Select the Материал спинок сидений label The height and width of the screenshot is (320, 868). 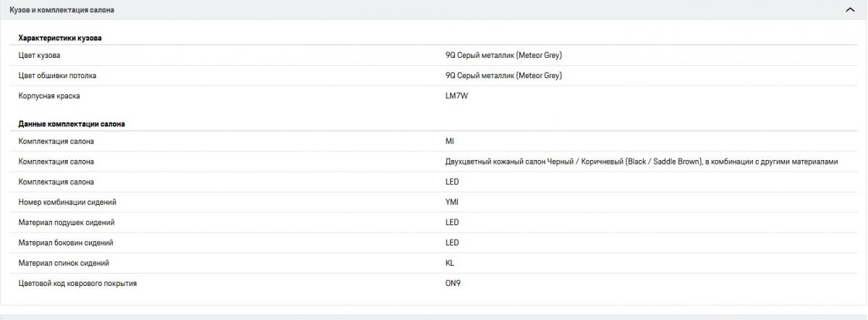(64, 263)
